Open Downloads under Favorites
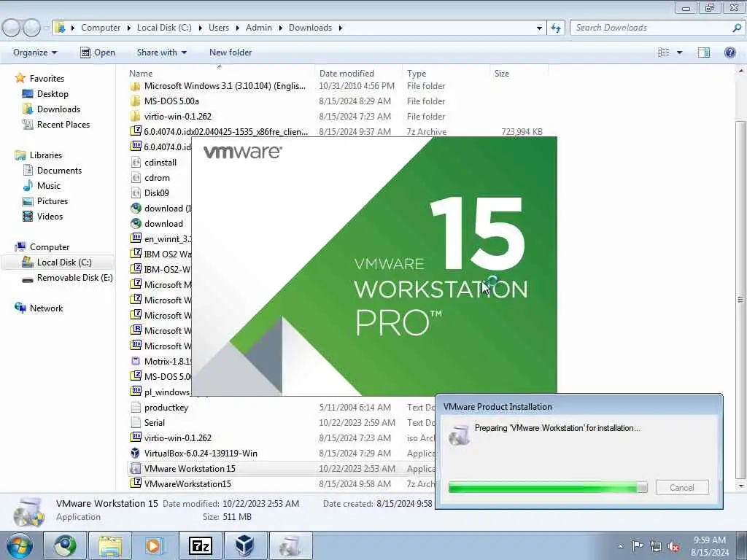Viewport: 747px width, 560px height. pos(58,109)
